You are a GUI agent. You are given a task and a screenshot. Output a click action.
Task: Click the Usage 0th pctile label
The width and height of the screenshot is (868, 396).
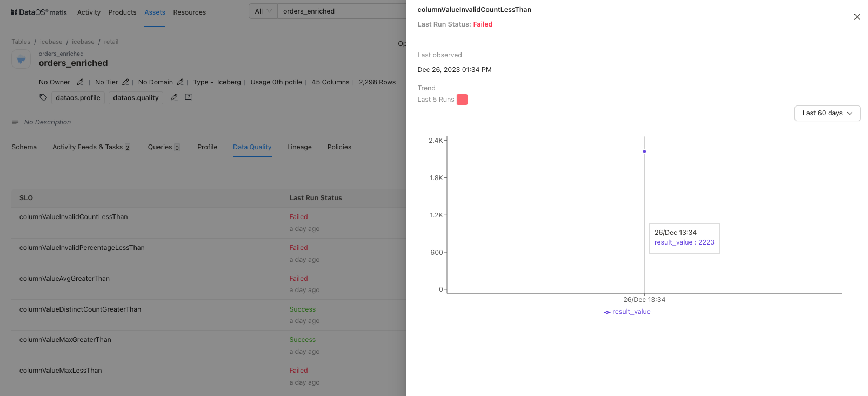276,82
